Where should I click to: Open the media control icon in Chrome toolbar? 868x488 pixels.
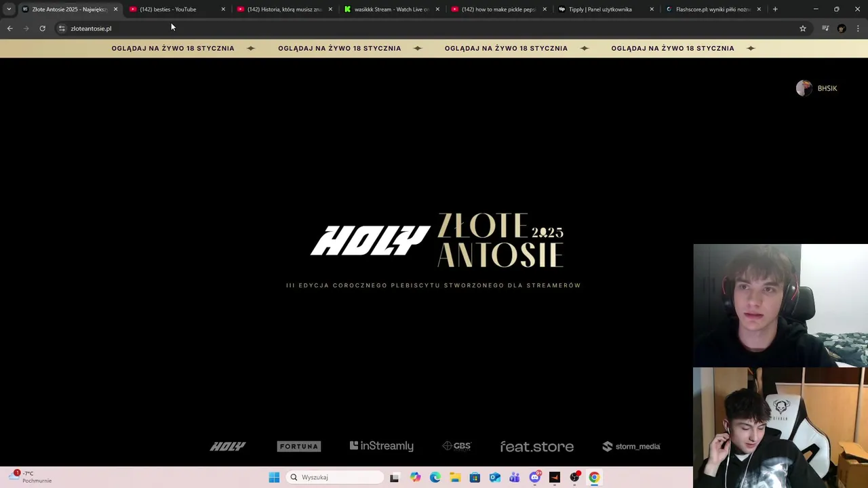tap(825, 28)
